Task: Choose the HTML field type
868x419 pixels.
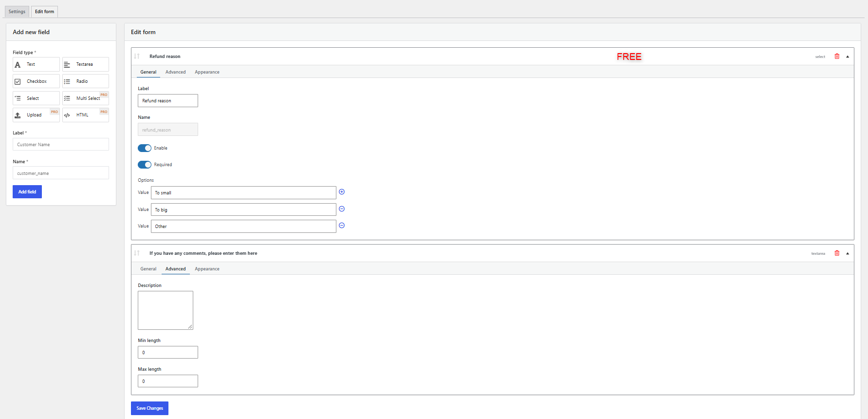Action: click(86, 115)
